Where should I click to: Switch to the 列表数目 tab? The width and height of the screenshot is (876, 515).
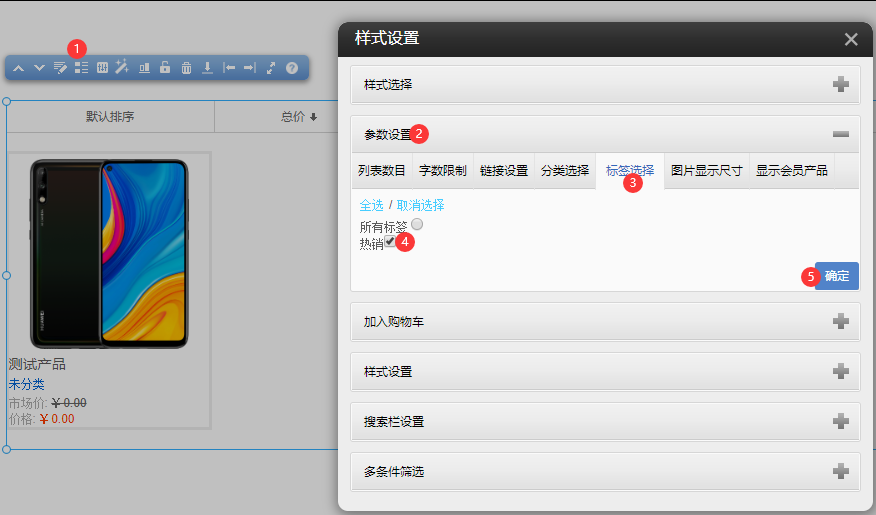tap(382, 170)
